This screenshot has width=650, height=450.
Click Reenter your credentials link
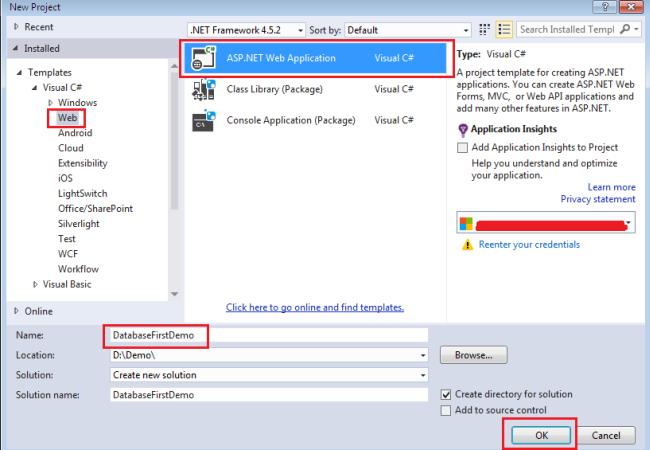[529, 244]
